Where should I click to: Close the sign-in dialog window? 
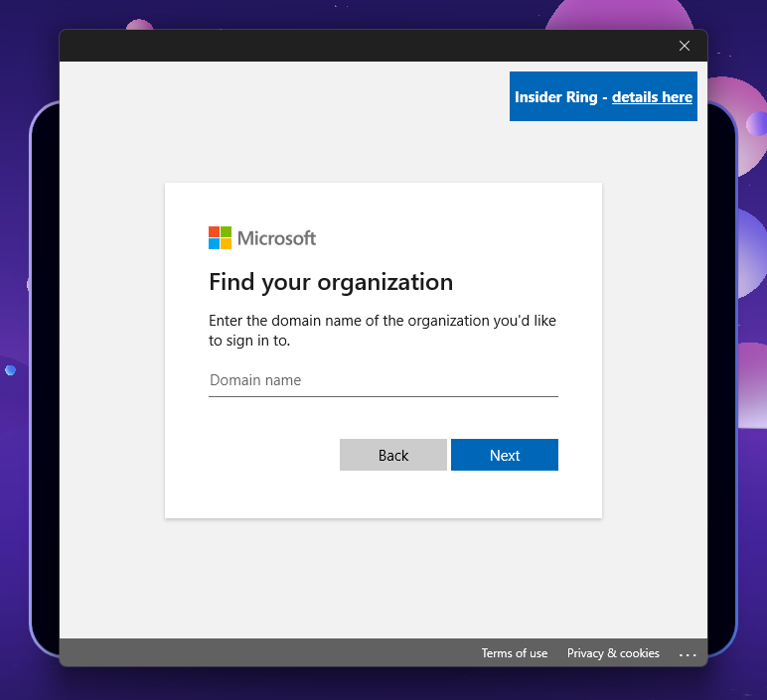pos(684,46)
